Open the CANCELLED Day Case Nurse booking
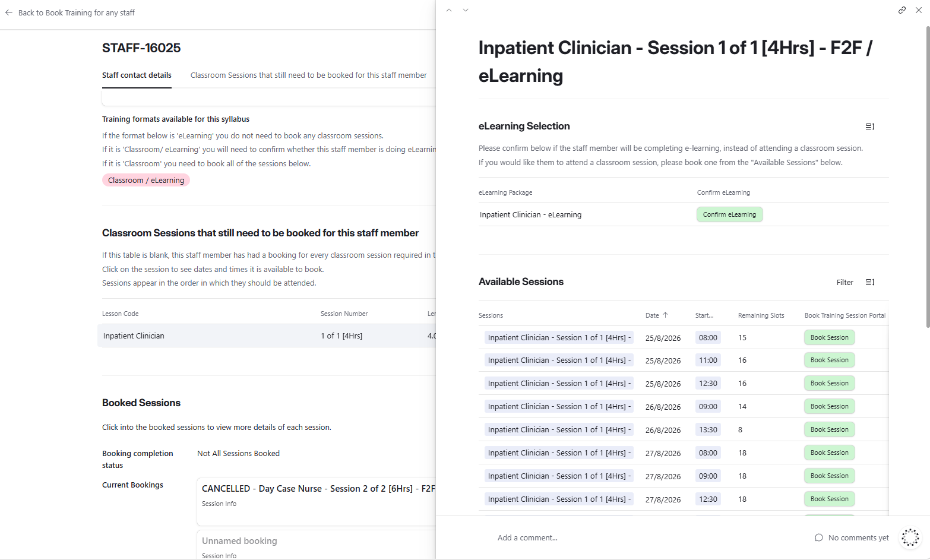 317,501
